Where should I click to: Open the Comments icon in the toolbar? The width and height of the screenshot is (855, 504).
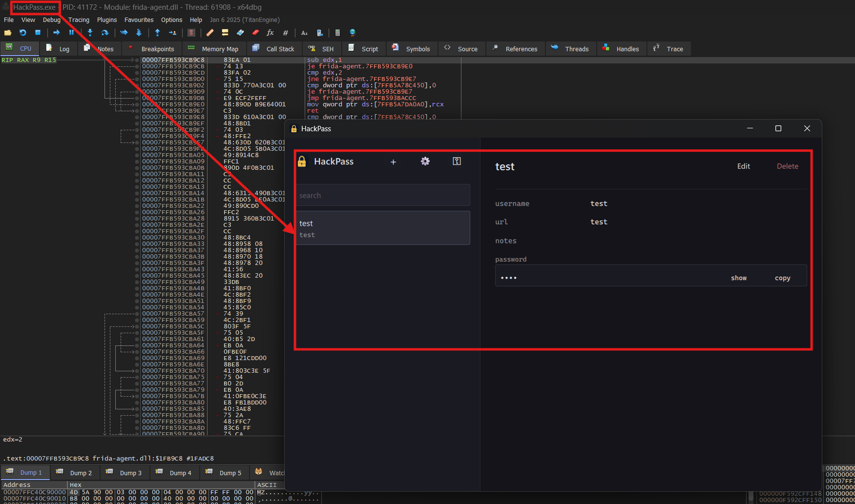coord(225,33)
